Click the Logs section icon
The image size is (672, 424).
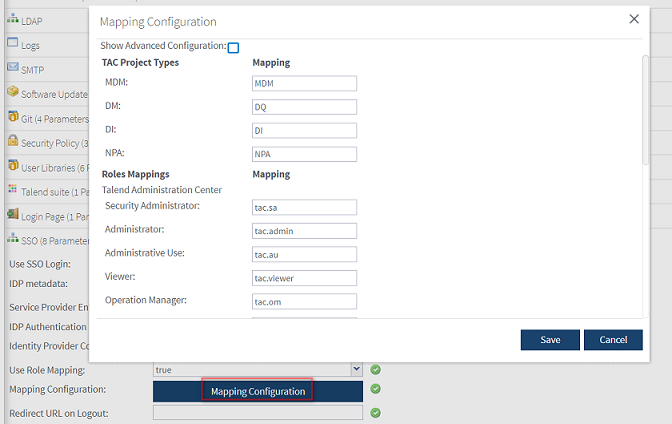coord(13,44)
